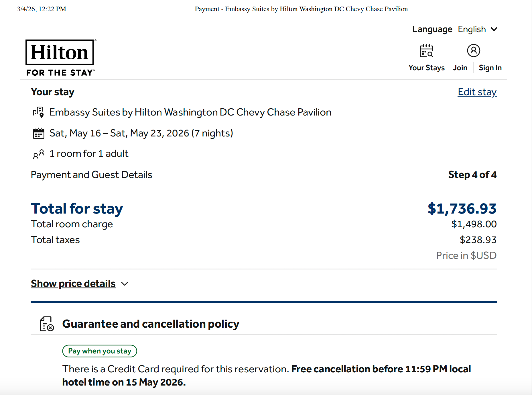Click the Edit stay link
532x395 pixels.
[477, 92]
